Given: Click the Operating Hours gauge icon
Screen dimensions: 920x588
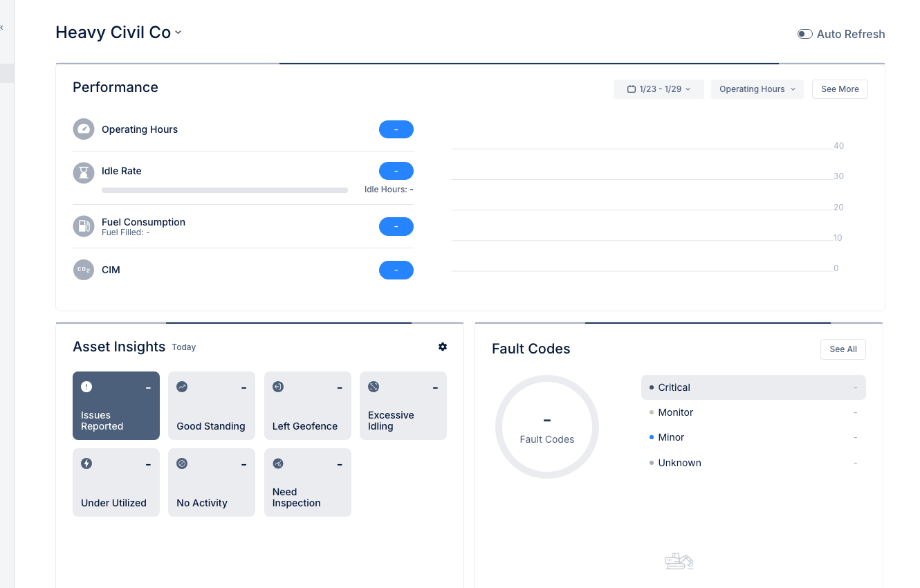Looking at the screenshot, I should 84,129.
